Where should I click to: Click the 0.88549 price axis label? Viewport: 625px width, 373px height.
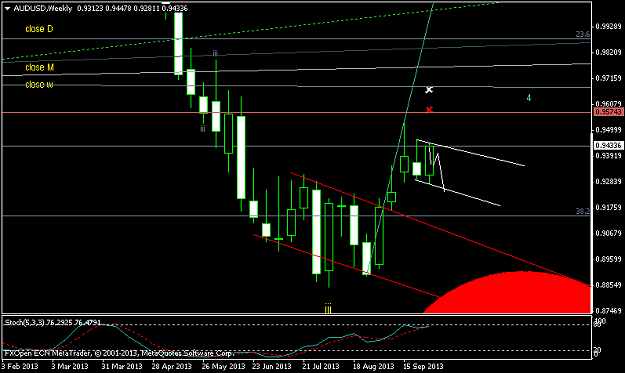point(608,285)
